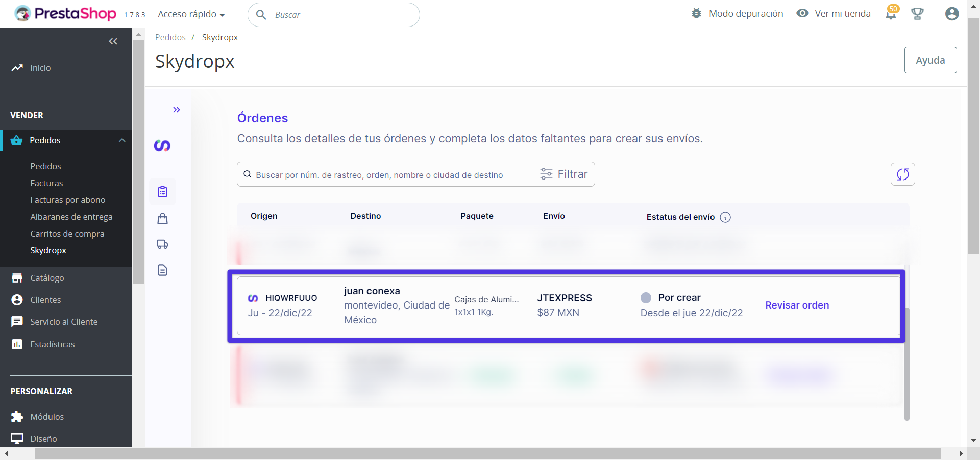Click the Inicio trending icon
Image resolution: width=980 pixels, height=460 pixels.
tap(17, 67)
